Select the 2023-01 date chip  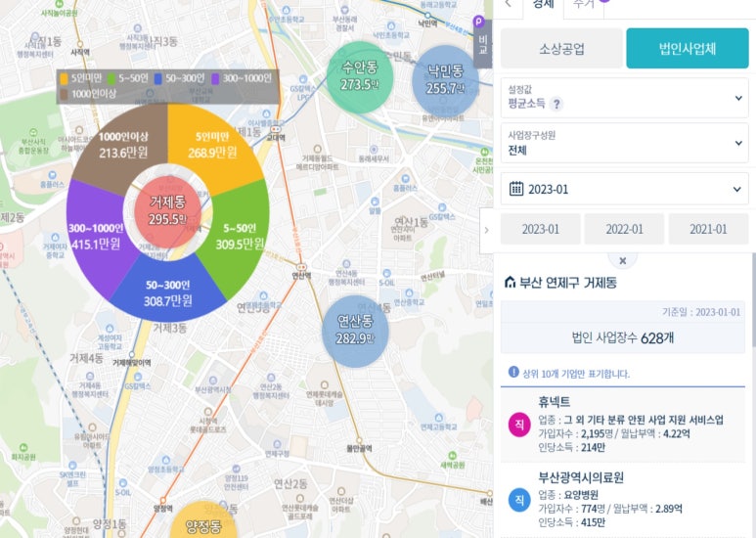(x=541, y=229)
